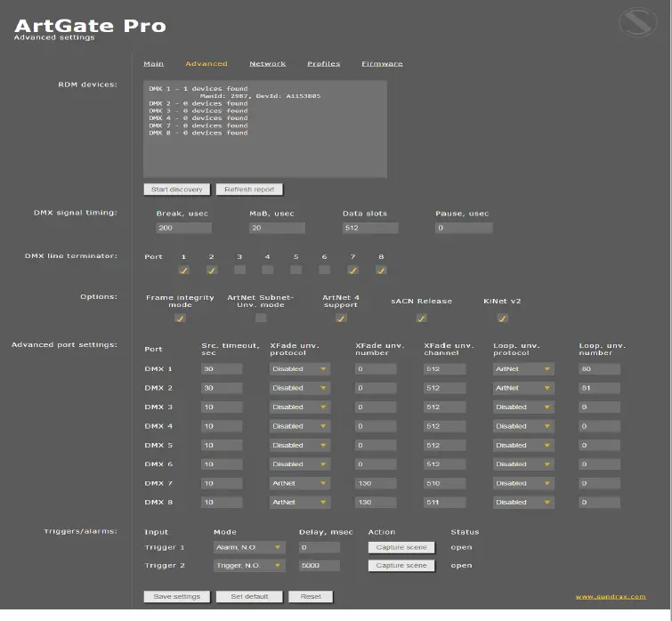Click DMX 4 XFade unv. number field
The image size is (672, 621).
click(376, 426)
